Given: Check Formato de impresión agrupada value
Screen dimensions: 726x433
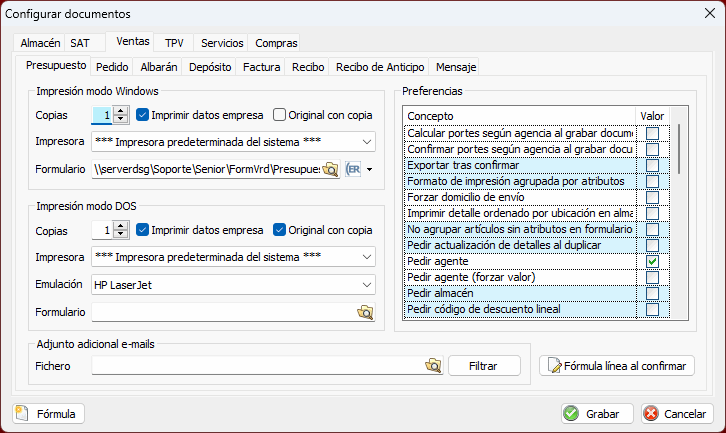Looking at the screenshot, I should (x=652, y=181).
